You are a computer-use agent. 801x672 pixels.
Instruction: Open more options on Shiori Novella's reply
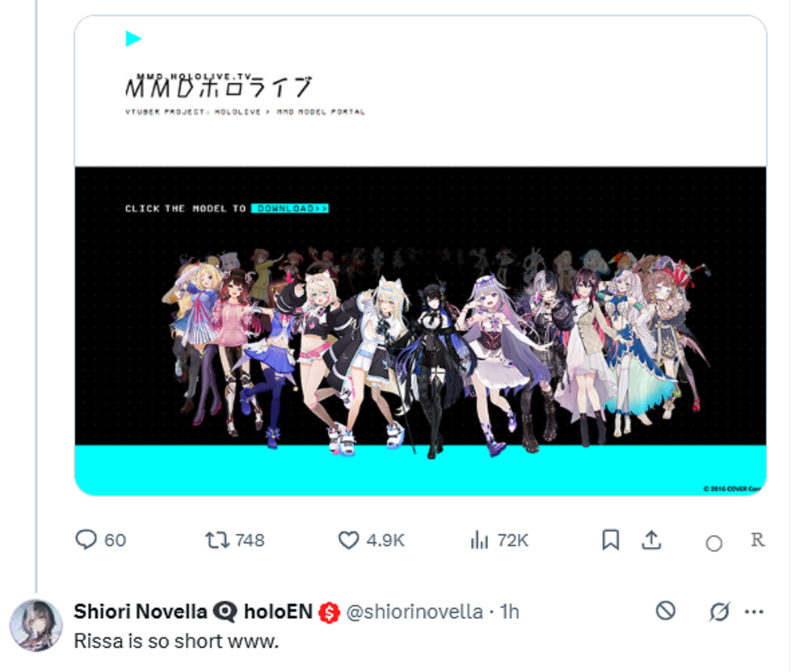(754, 611)
